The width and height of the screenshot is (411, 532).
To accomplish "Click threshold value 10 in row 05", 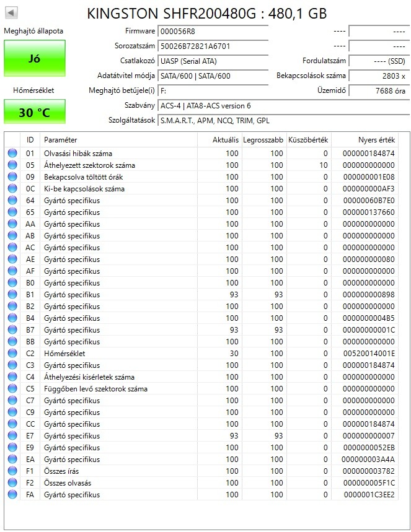I will pos(324,165).
